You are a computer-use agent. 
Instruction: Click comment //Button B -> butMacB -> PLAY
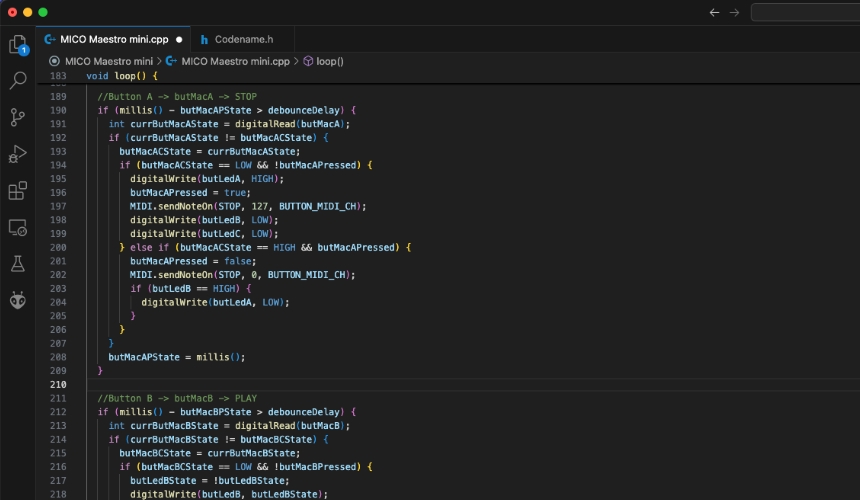click(x=177, y=398)
